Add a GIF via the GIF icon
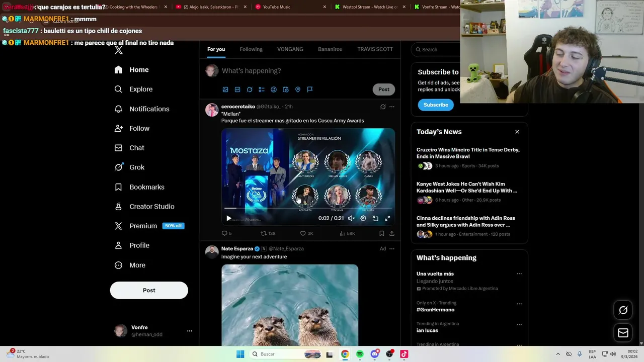This screenshot has width=644, height=362. coord(237,89)
